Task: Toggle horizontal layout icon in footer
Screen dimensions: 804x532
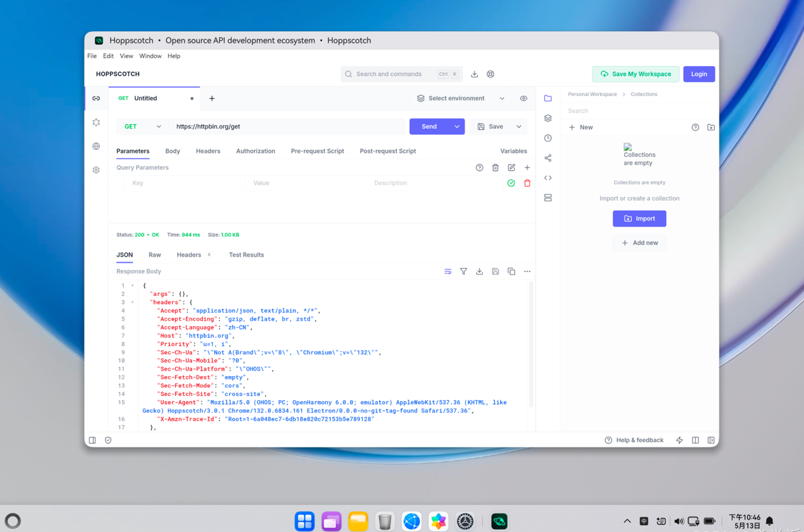Action: (x=695, y=440)
